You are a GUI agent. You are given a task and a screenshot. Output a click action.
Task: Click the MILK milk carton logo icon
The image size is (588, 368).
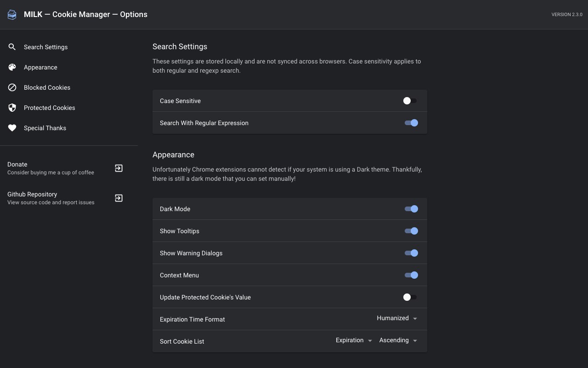click(x=12, y=15)
